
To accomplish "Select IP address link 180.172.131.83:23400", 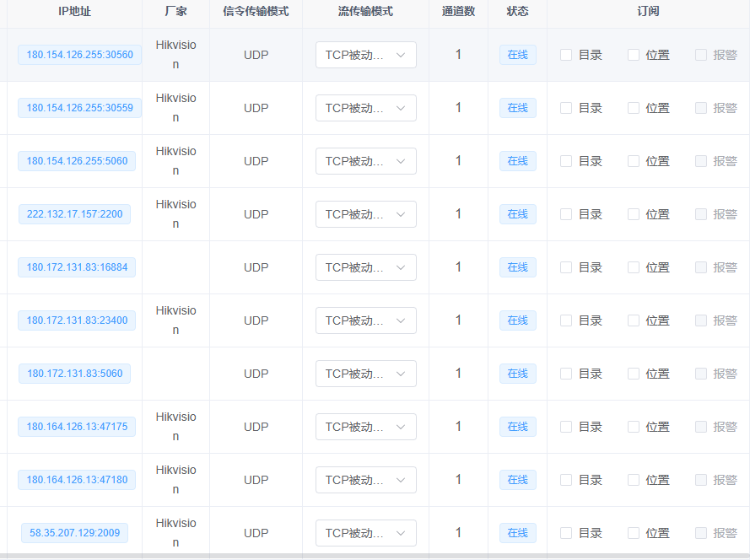I will pos(74,320).
